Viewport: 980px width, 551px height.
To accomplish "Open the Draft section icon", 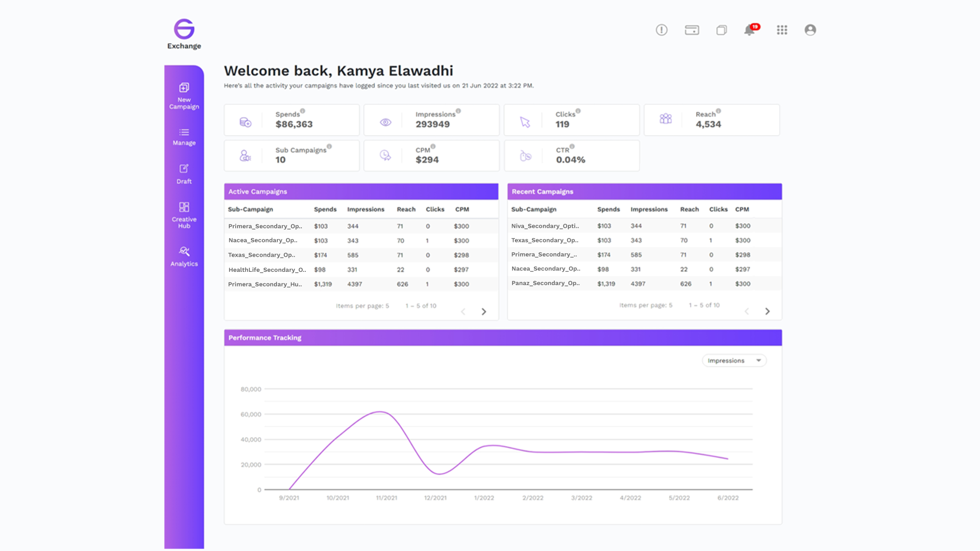I will (184, 175).
